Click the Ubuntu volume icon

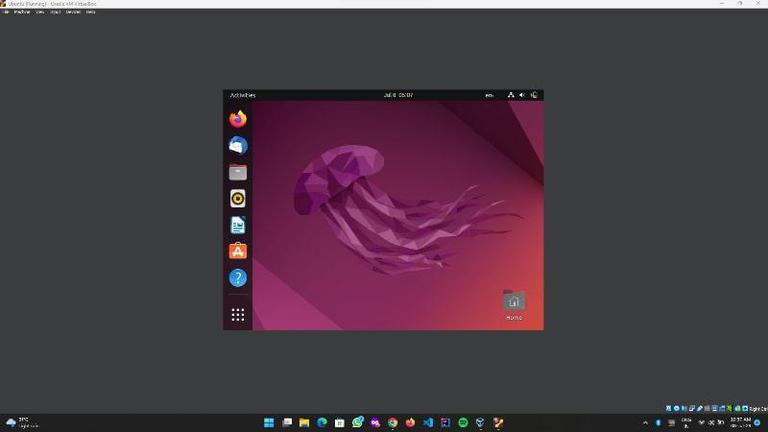[522, 95]
